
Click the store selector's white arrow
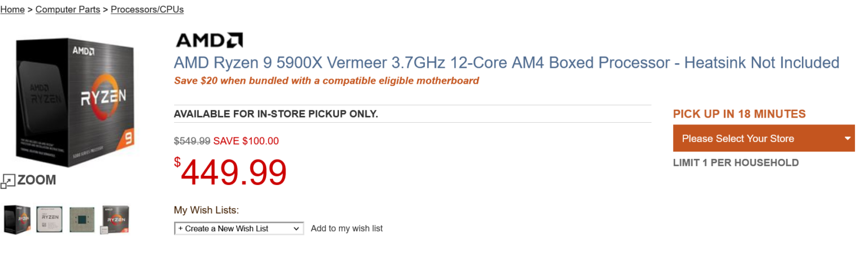point(848,139)
